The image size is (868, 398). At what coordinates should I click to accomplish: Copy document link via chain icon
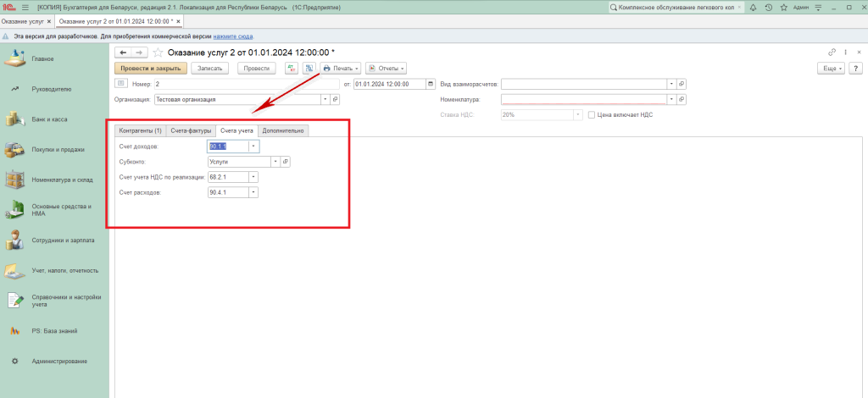click(x=832, y=53)
